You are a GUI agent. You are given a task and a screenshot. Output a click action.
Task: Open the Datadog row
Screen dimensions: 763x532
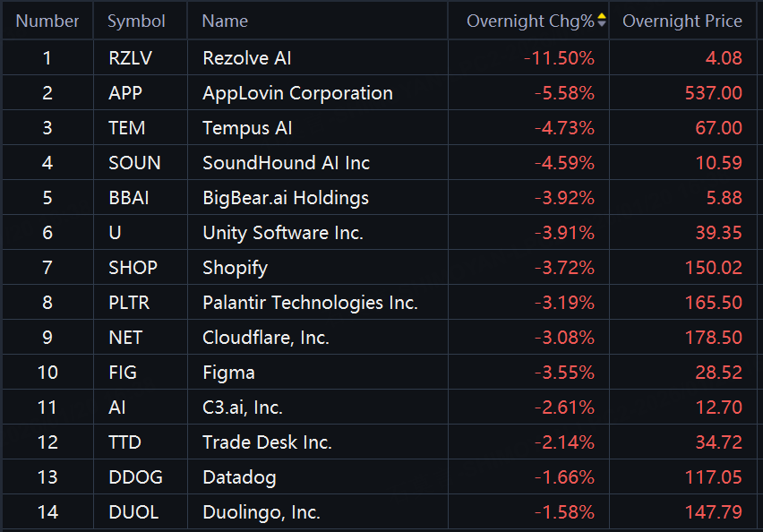(239, 477)
